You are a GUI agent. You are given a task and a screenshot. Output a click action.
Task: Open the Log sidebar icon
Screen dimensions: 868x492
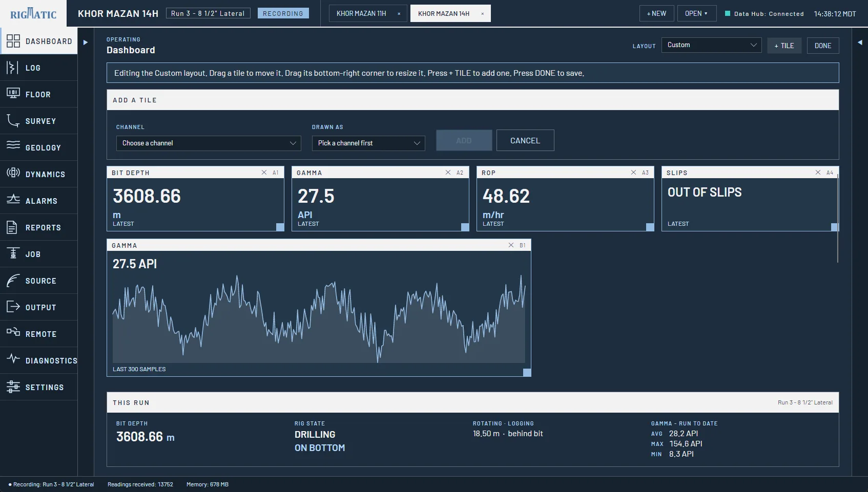tap(13, 68)
